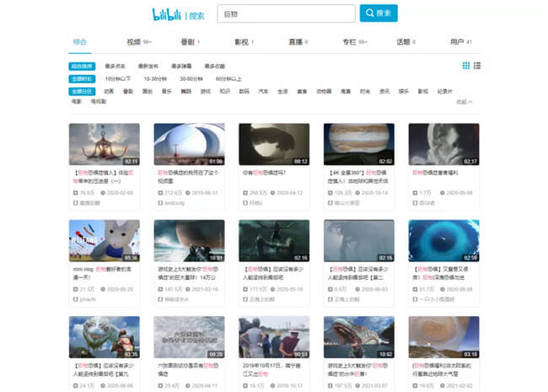Image resolution: width=548 pixels, height=392 pixels.
Task: Open the tentacle creature thumbnail 02:11
Action: pyautogui.click(x=105, y=144)
